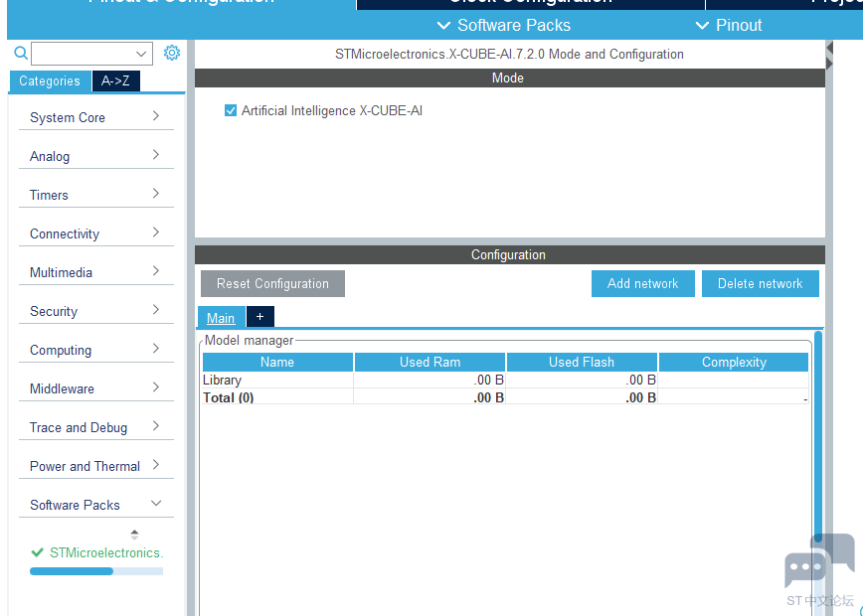Expand the Power and Thermal category
Image resolution: width=863 pixels, height=616 pixels.
point(96,466)
